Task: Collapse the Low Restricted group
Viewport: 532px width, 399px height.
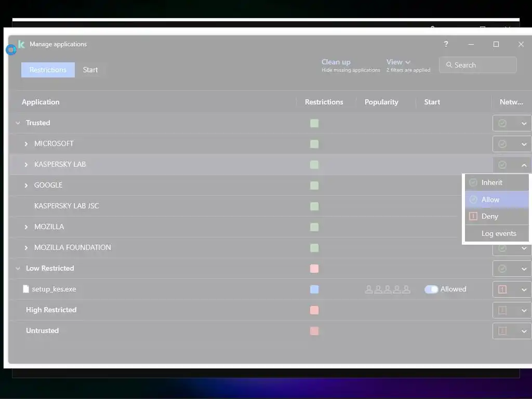Action: (x=18, y=269)
